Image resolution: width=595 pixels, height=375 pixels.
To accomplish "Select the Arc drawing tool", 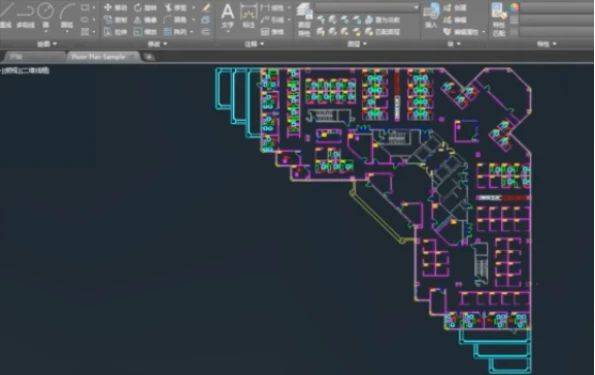I will [67, 16].
